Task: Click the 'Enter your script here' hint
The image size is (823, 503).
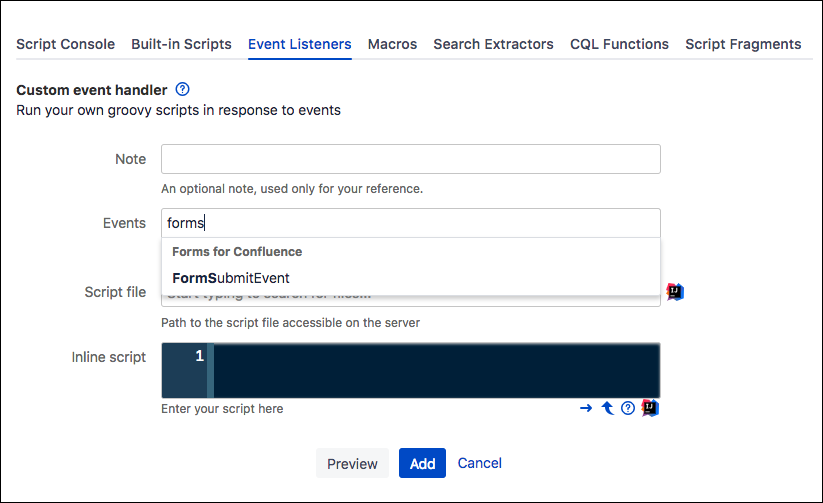Action: click(x=222, y=408)
